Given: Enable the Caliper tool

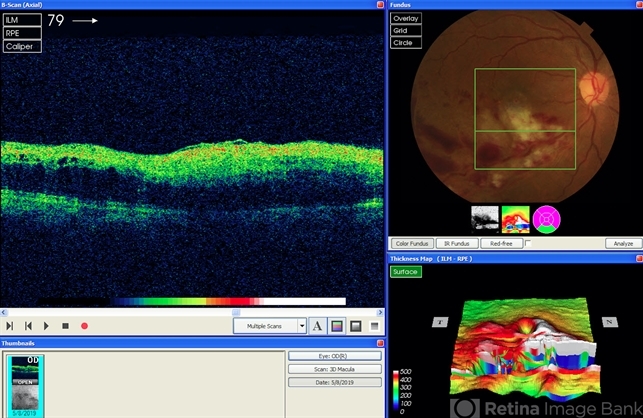Looking at the screenshot, I should (22, 46).
